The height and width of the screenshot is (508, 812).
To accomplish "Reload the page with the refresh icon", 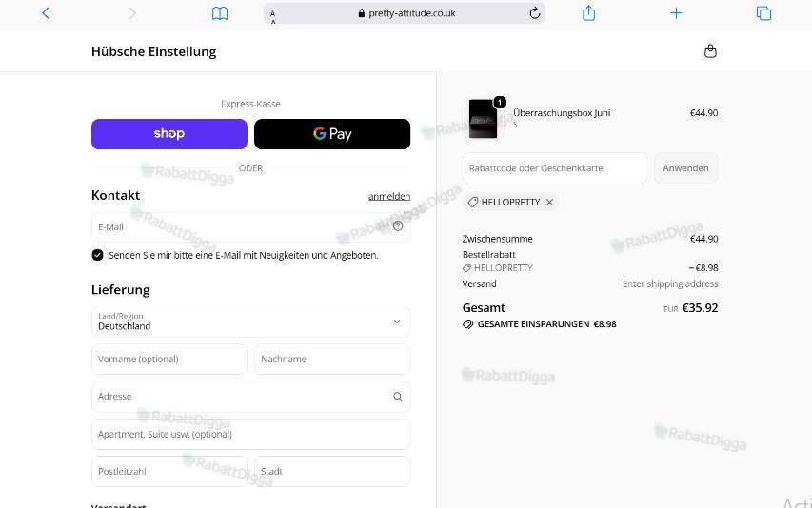I will [x=535, y=13].
